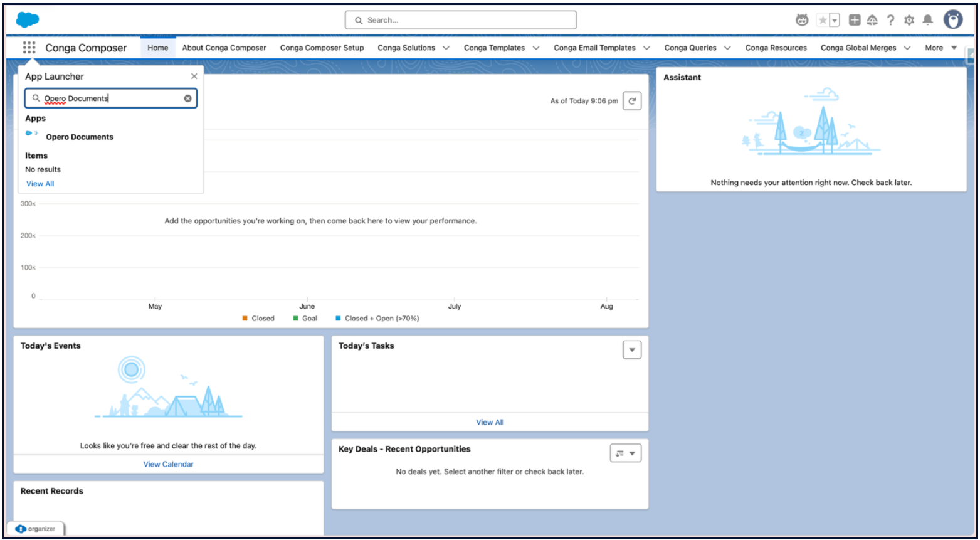980x540 pixels.
Task: Open the user profile avatar menu
Action: pos(953,20)
